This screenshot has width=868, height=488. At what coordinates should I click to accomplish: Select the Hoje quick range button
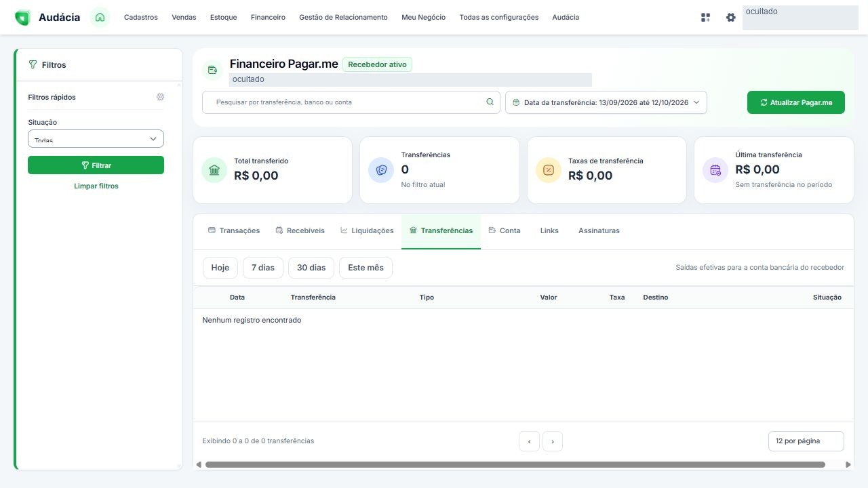pyautogui.click(x=220, y=268)
